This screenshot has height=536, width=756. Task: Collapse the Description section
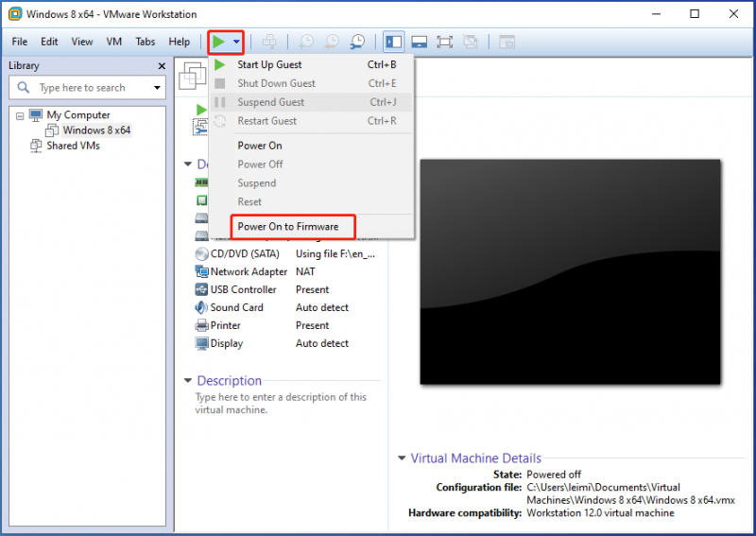pyautogui.click(x=188, y=381)
